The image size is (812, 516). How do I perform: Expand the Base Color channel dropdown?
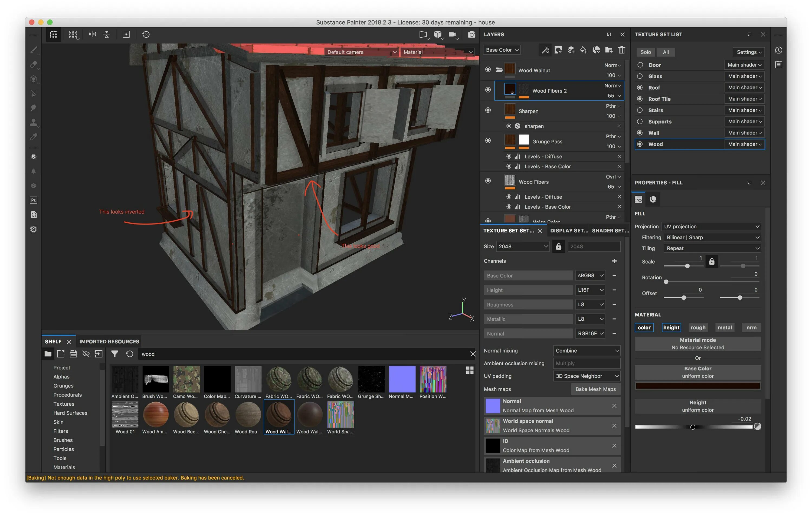(502, 50)
